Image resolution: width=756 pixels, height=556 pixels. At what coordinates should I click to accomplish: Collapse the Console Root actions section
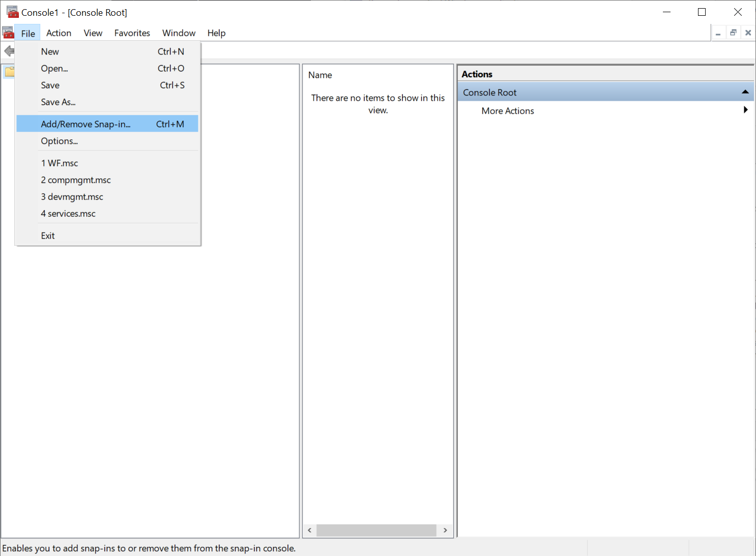[x=745, y=92]
